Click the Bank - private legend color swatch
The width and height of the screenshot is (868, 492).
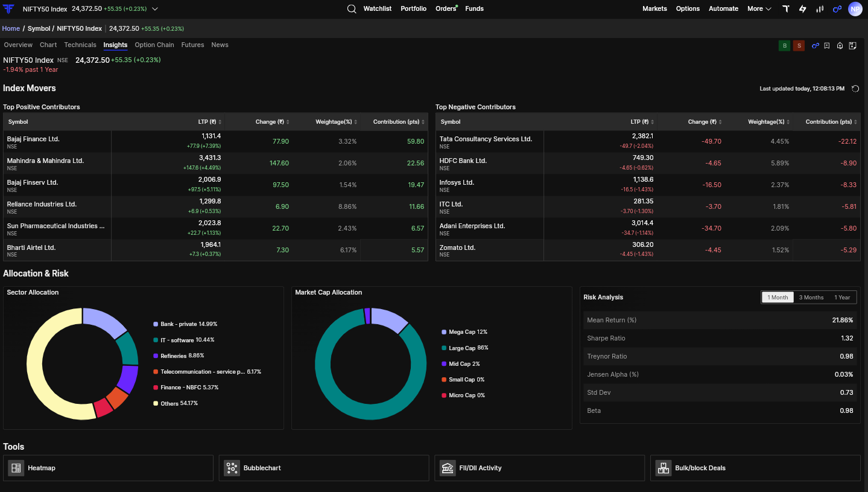point(156,324)
